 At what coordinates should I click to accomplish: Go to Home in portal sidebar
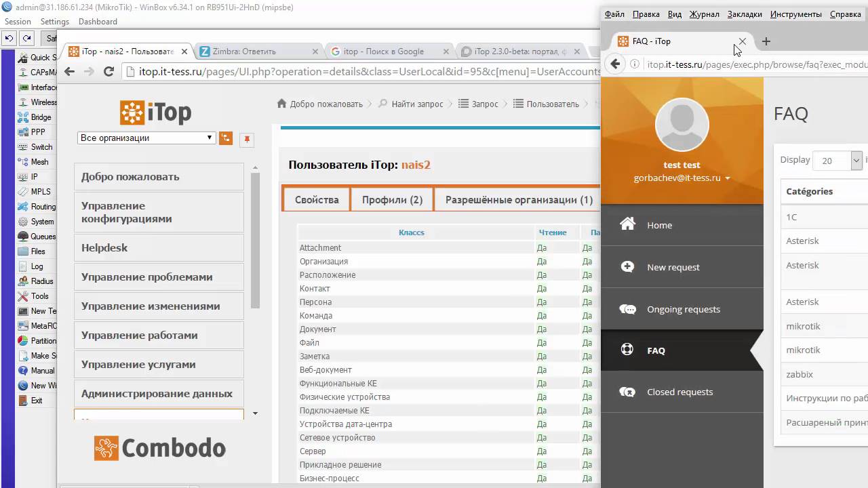682,225
